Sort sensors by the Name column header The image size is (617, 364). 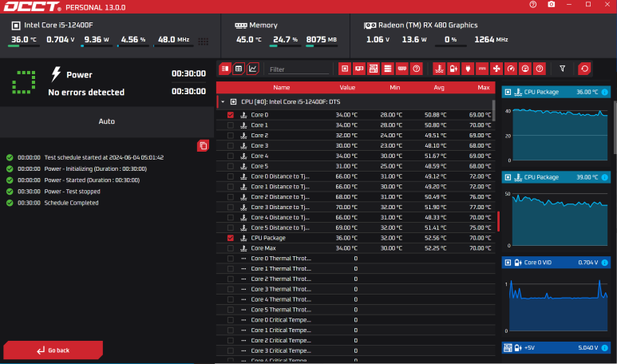coord(281,87)
